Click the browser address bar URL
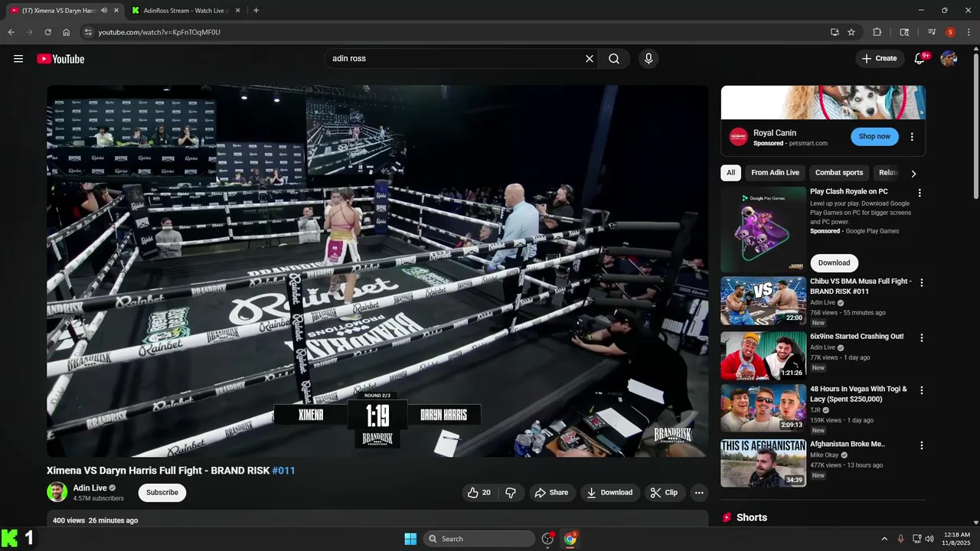The height and width of the screenshot is (551, 980). (x=159, y=32)
